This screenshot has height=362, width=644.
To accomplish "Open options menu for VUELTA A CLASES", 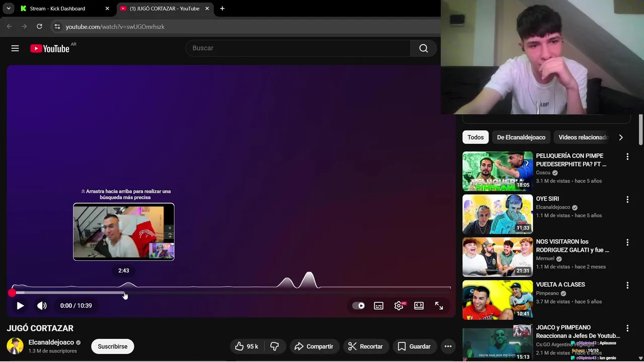I will (x=627, y=285).
